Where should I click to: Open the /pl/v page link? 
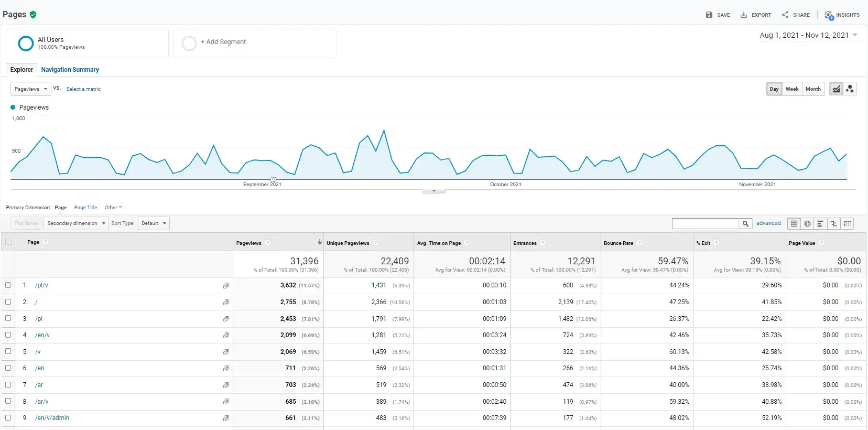(41, 285)
